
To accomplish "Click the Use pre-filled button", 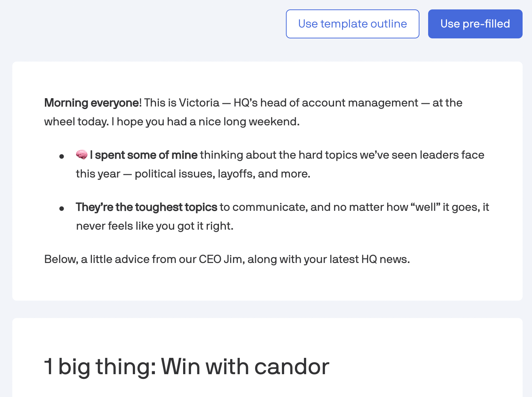I will pos(475,24).
